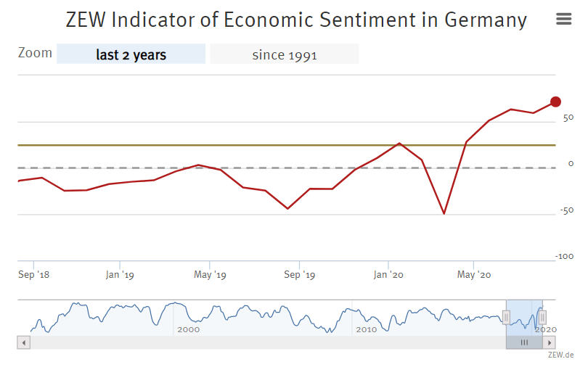Click the red end-point marker on chart
588x367 pixels.
555,102
